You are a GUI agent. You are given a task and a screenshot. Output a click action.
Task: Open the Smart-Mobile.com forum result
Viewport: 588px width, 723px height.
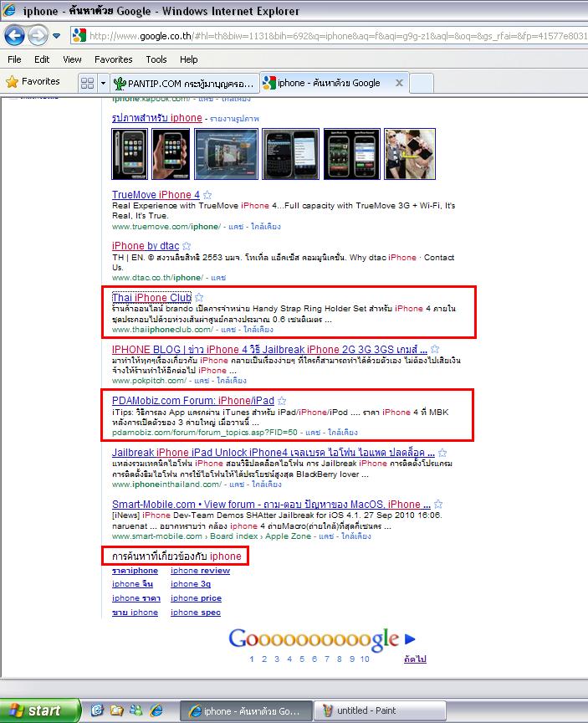271,505
